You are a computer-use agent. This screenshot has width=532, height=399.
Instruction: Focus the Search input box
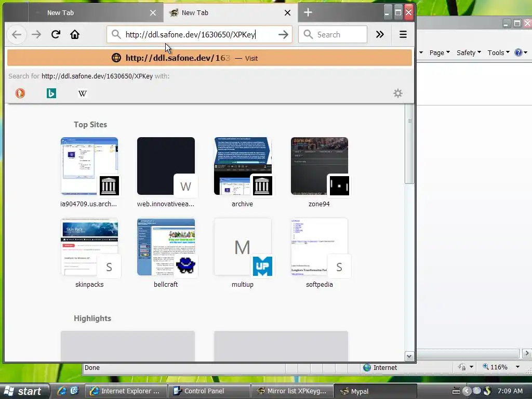tap(332, 34)
